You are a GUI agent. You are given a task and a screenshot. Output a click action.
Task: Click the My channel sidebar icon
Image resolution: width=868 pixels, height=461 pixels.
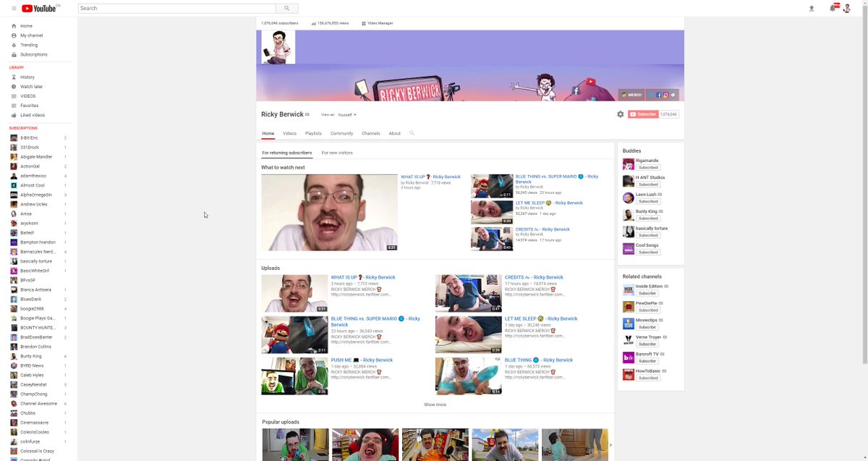click(x=14, y=35)
